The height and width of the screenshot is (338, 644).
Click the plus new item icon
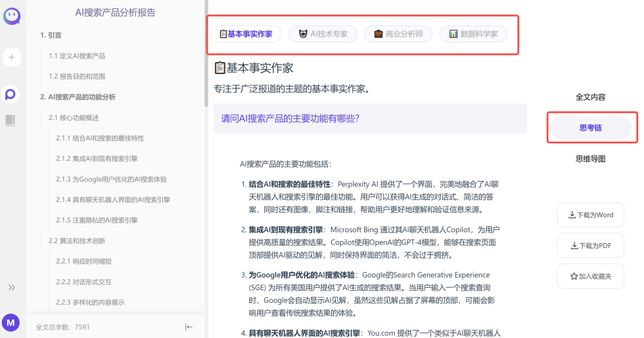click(11, 57)
